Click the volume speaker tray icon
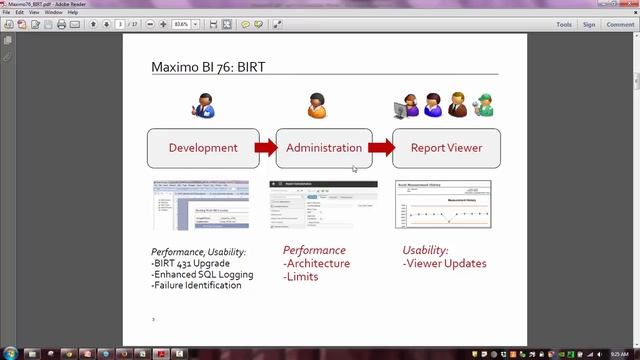This screenshot has height=360, width=640. (600, 354)
